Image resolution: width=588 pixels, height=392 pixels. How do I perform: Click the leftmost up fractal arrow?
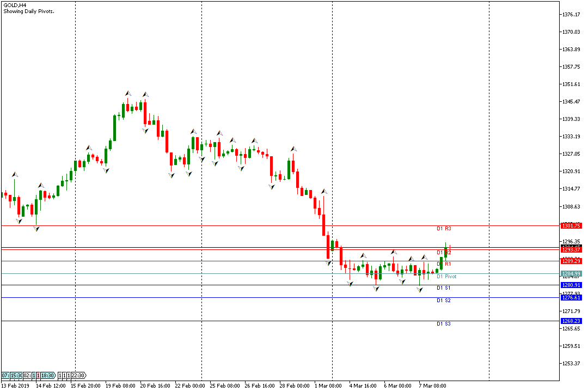[15, 174]
